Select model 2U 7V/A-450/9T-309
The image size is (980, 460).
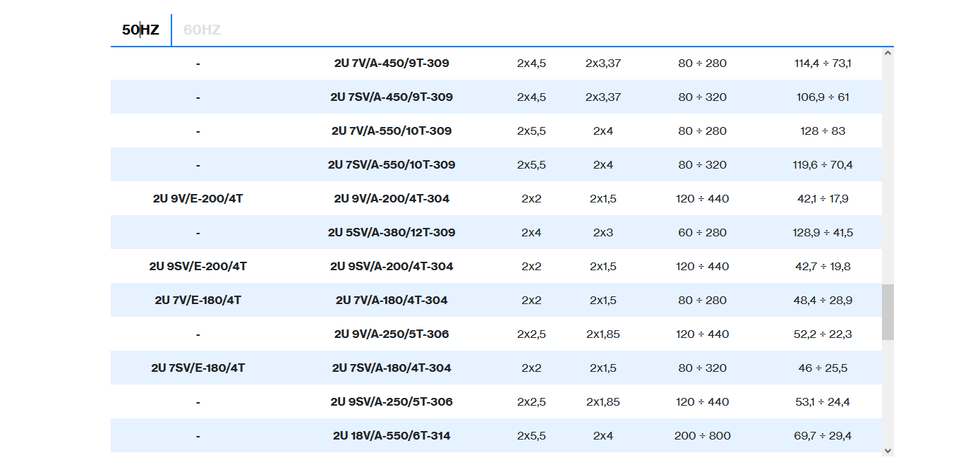pyautogui.click(x=392, y=63)
